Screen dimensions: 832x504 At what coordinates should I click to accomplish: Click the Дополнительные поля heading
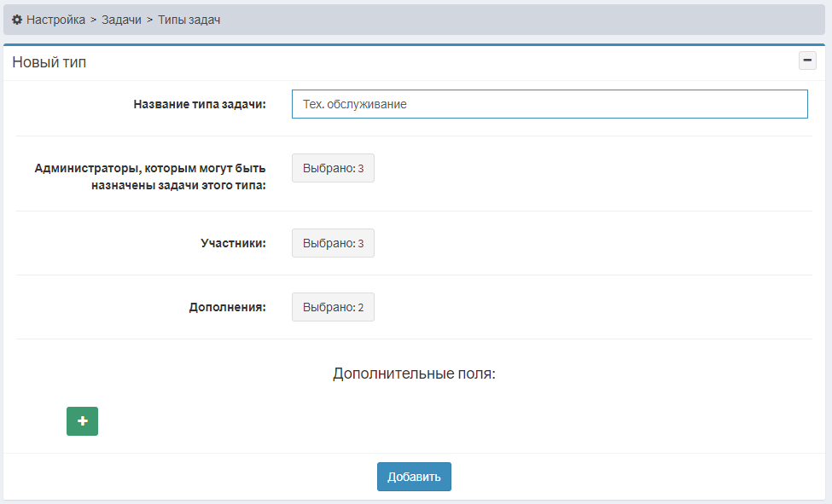(x=414, y=374)
